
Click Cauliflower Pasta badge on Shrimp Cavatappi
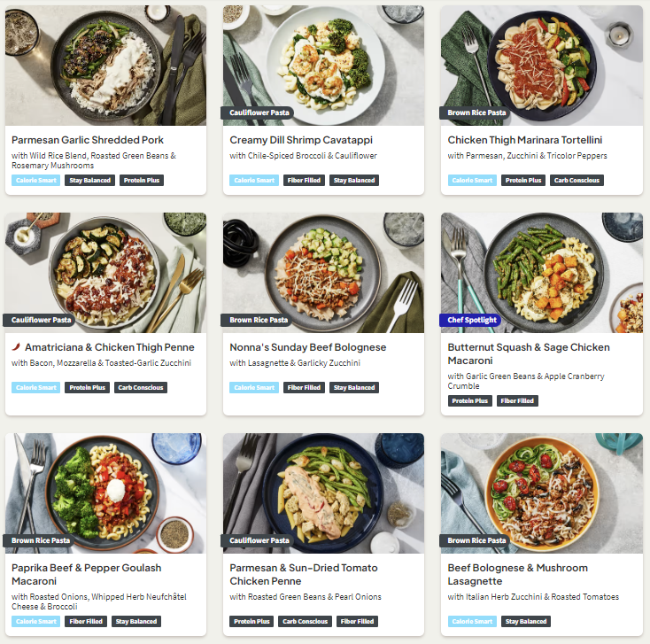pyautogui.click(x=259, y=113)
